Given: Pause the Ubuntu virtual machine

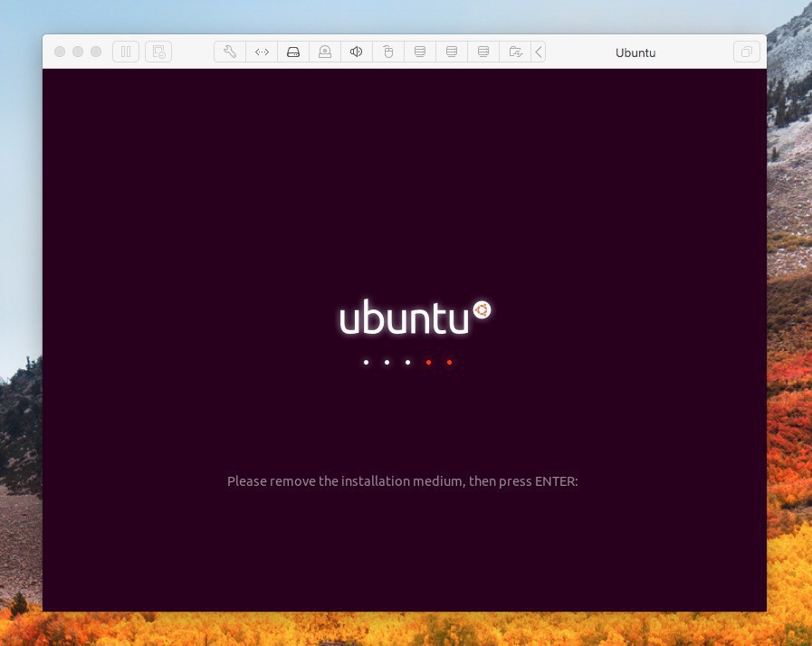Looking at the screenshot, I should click(x=125, y=52).
